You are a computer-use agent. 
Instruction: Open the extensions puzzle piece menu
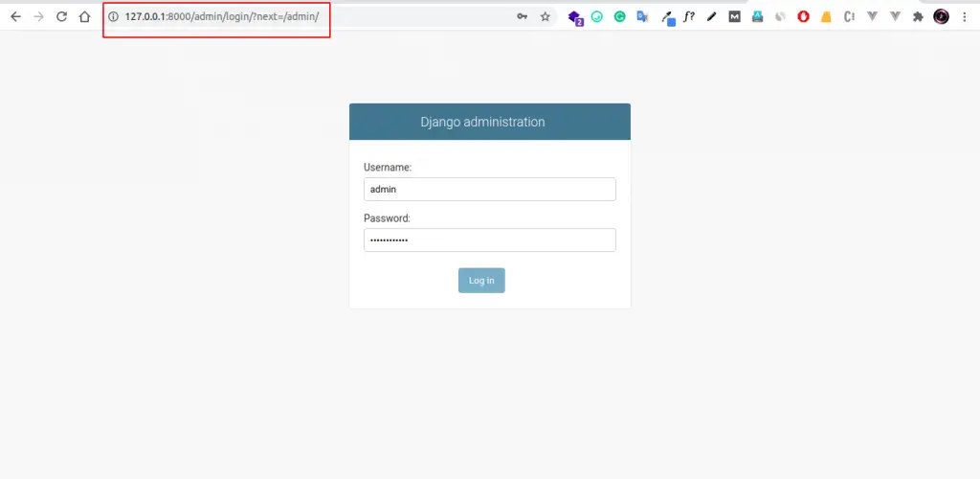(918, 17)
